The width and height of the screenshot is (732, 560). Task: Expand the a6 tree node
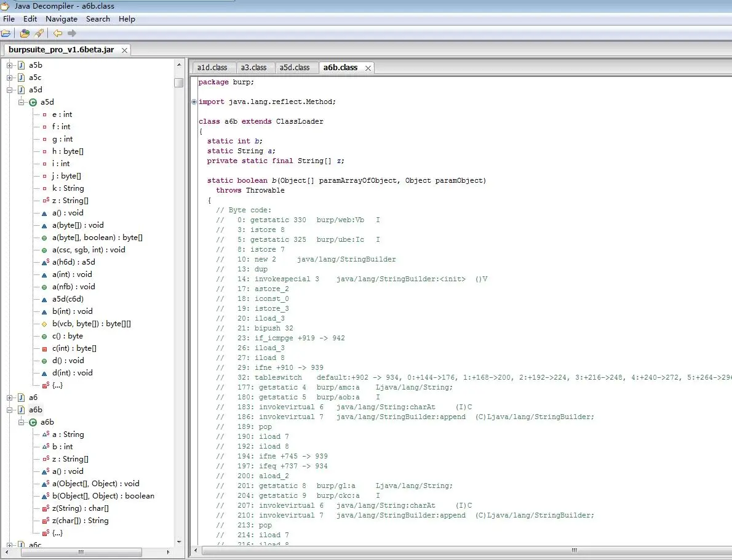(10, 398)
